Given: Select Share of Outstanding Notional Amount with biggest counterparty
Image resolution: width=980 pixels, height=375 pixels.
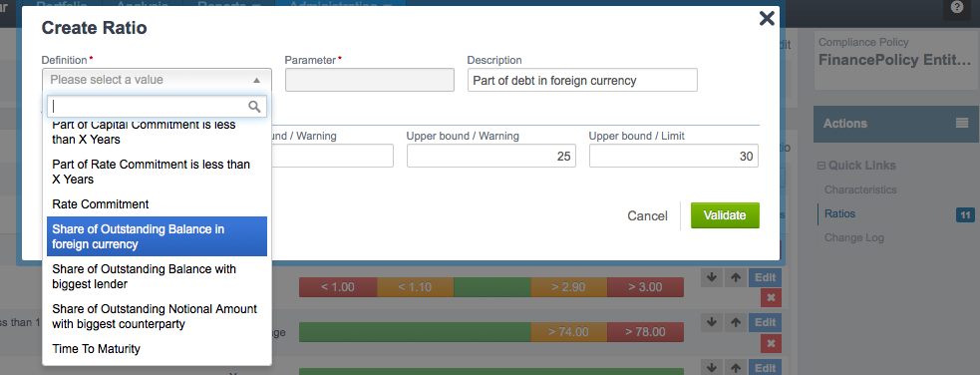Looking at the screenshot, I should click(x=157, y=317).
